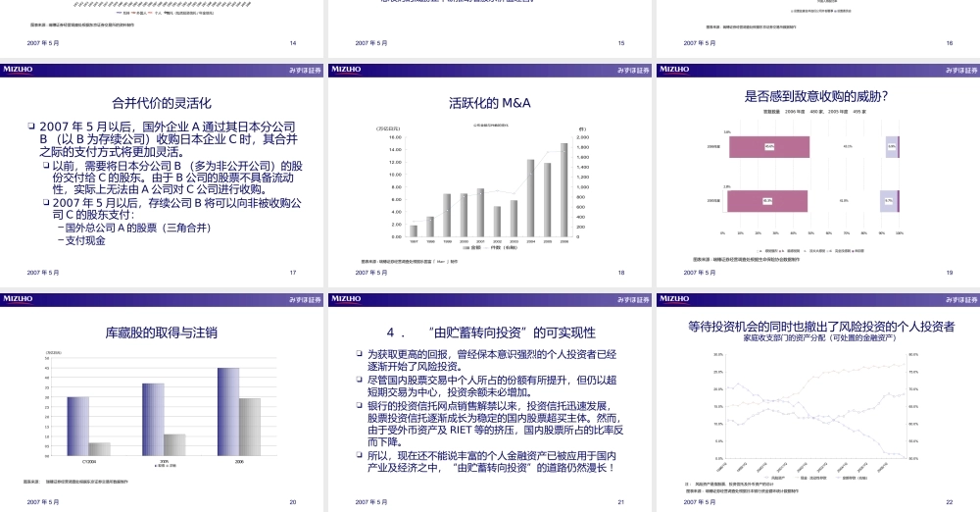980x512 pixels.
Task: Click page number 19
Action: [x=950, y=273]
